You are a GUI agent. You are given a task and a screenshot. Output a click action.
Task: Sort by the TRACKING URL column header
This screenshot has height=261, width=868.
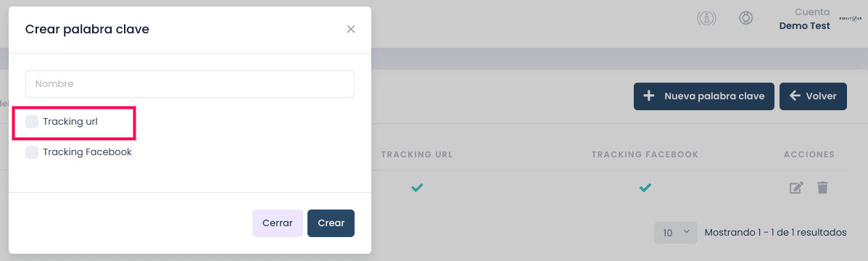[417, 154]
